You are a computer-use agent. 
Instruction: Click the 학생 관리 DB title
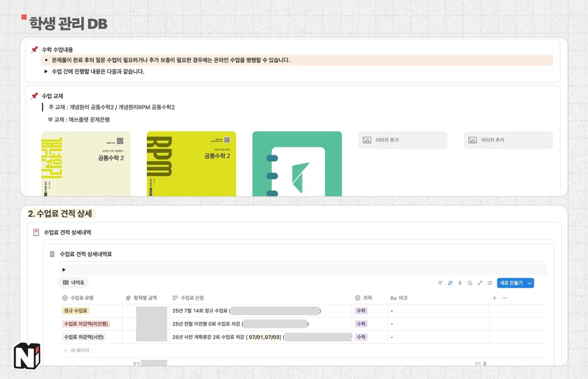(x=68, y=24)
